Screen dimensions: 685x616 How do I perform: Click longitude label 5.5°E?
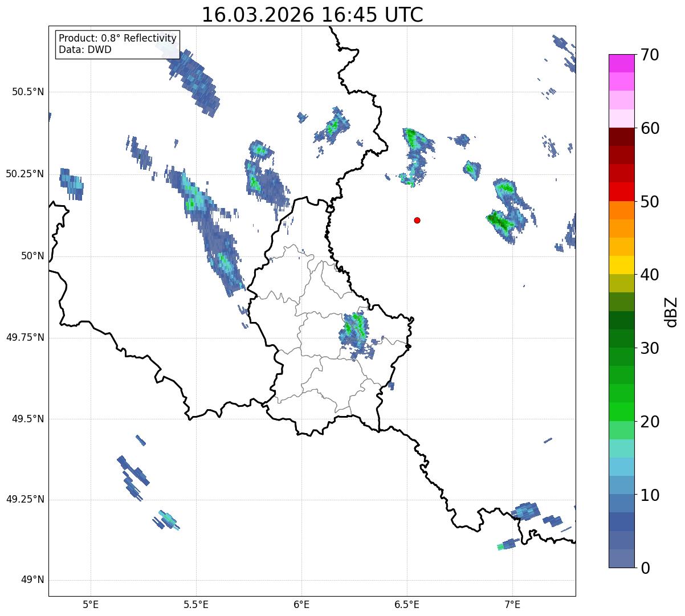click(x=196, y=604)
